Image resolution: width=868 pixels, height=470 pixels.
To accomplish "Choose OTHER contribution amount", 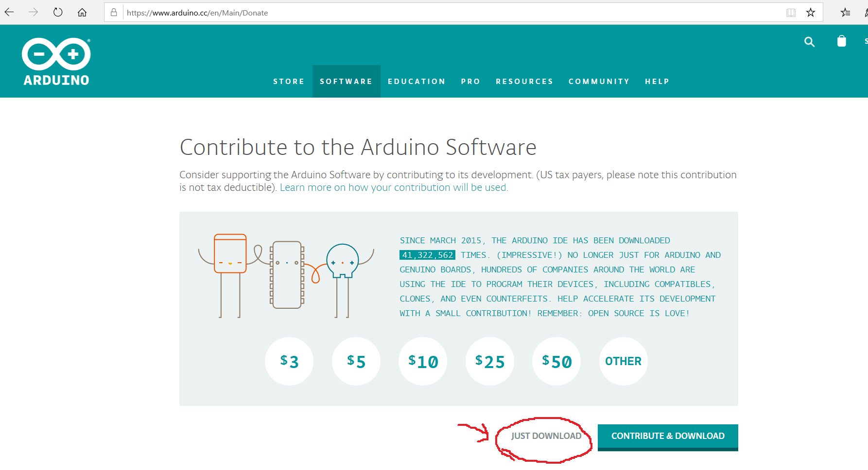I will (624, 361).
